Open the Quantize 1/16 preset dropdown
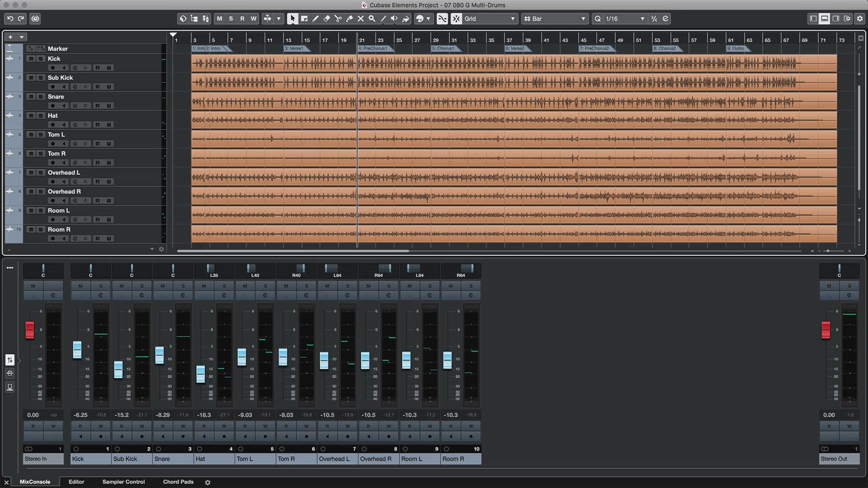This screenshot has width=868, height=488. pos(625,19)
